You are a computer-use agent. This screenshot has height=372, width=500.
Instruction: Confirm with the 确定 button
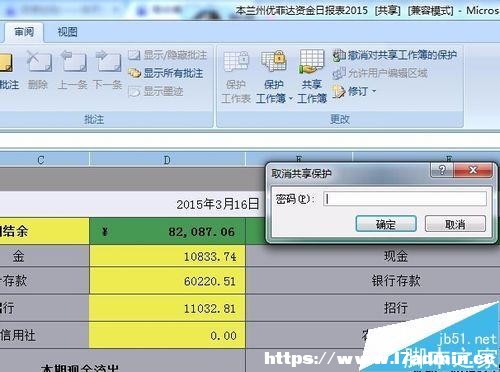(x=386, y=224)
